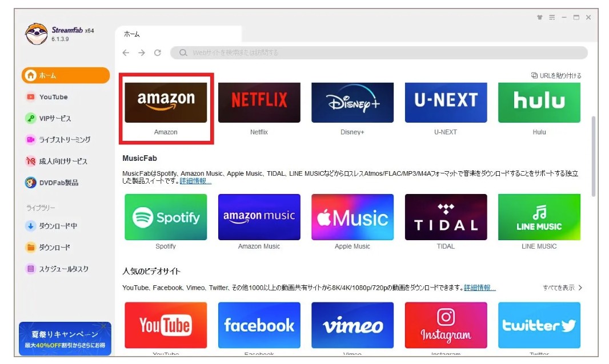
Task: Open the YouTube video site tile
Action: [166, 325]
